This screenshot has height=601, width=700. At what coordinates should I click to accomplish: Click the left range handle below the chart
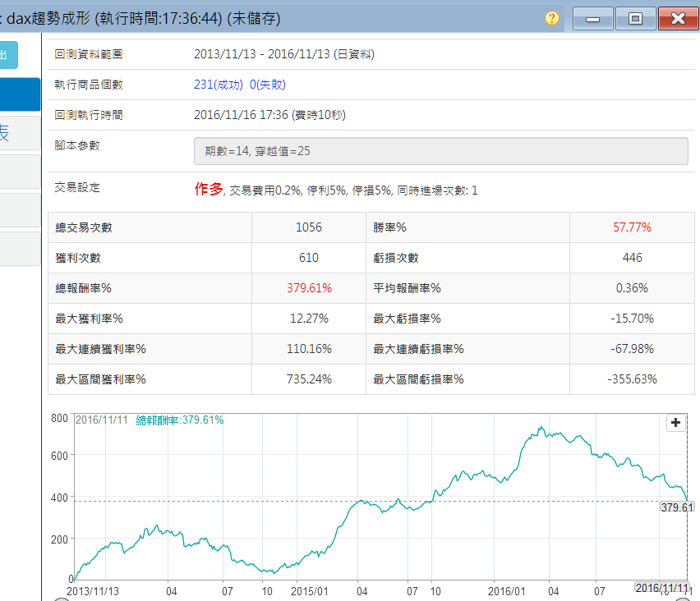(61, 599)
